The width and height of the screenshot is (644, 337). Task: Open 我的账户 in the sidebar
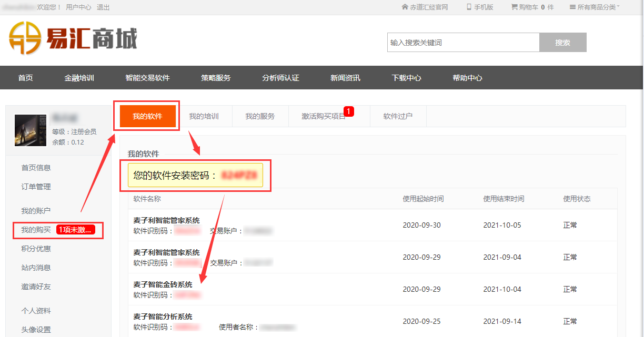[36, 211]
